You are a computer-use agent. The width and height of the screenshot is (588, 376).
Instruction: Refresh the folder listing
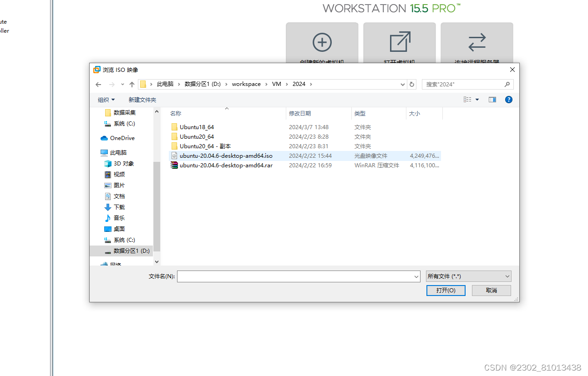pos(412,84)
